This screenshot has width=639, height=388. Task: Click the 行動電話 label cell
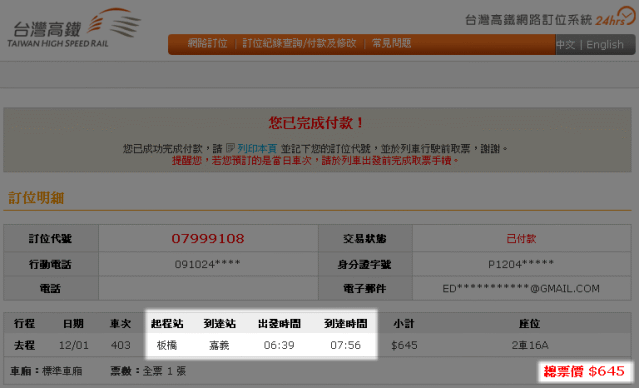point(51,264)
